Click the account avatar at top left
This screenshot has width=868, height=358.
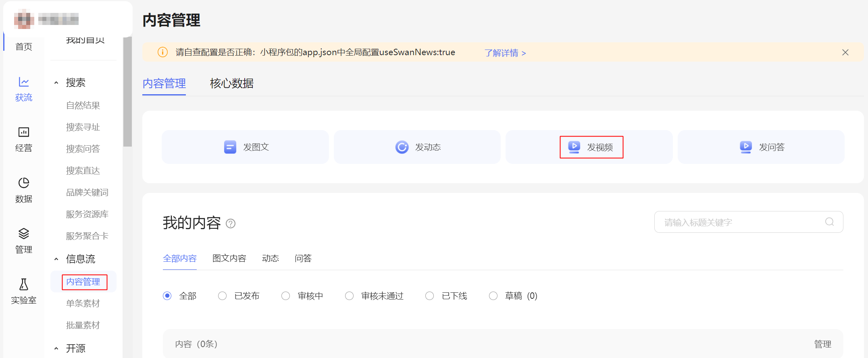[24, 19]
